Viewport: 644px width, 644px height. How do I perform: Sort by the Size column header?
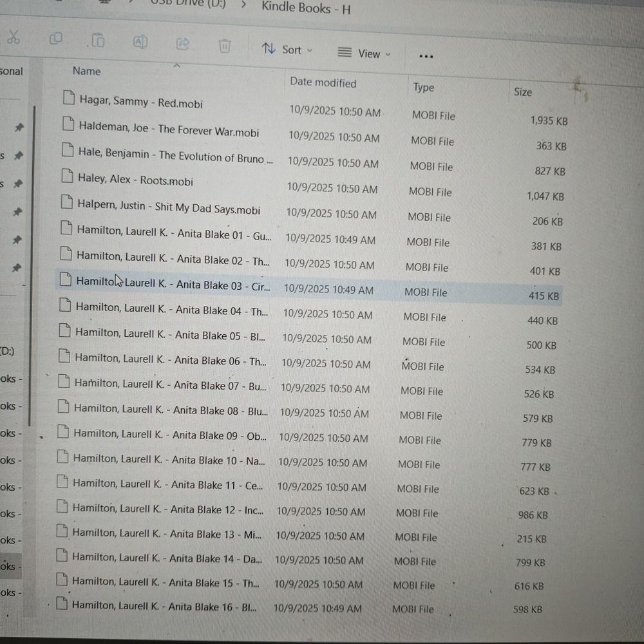click(x=522, y=92)
